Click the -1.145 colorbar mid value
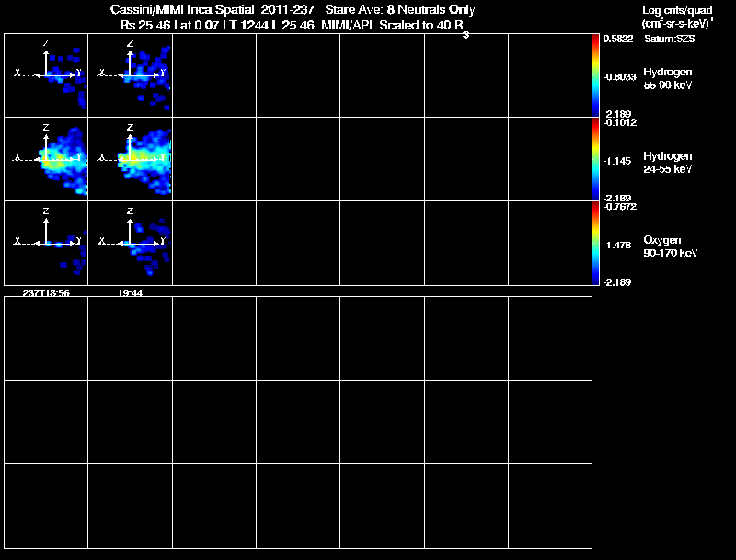This screenshot has width=736, height=560. 616,161
